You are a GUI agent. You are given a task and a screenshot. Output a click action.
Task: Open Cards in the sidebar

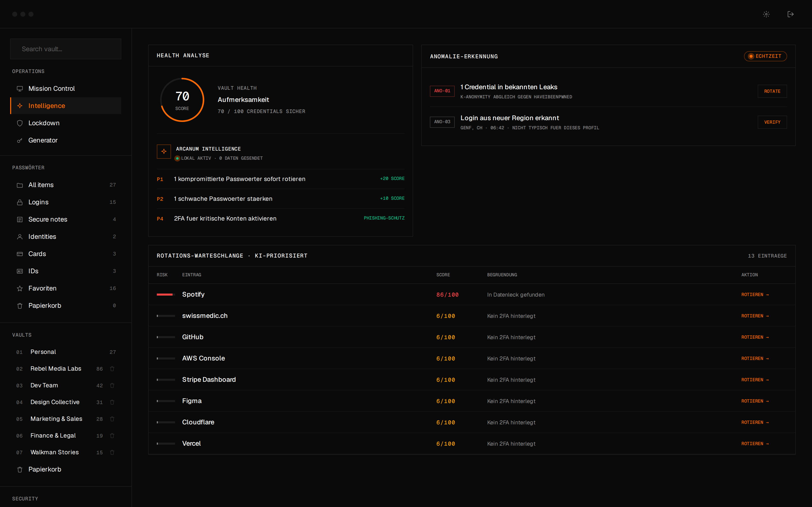click(66, 254)
